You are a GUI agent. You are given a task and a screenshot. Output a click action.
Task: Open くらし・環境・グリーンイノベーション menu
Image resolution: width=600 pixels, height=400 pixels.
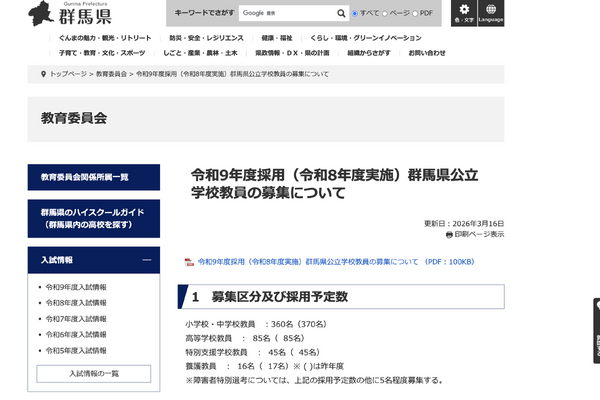pyautogui.click(x=366, y=38)
